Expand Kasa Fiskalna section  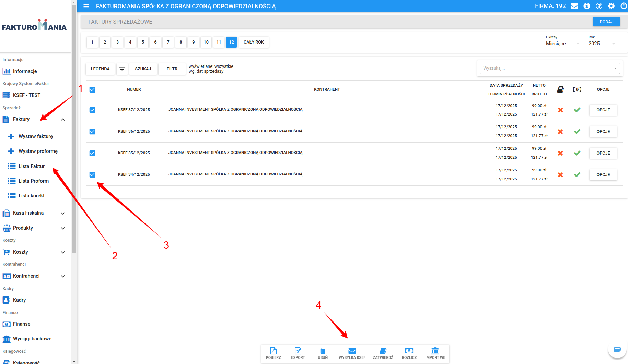click(63, 213)
